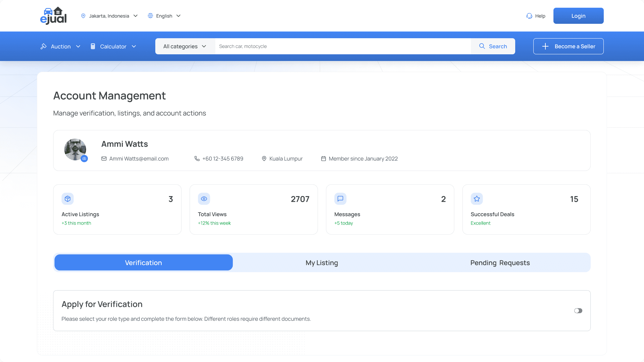Viewport: 644px width, 362px height.
Task: Expand the Auction menu
Action: click(61, 46)
